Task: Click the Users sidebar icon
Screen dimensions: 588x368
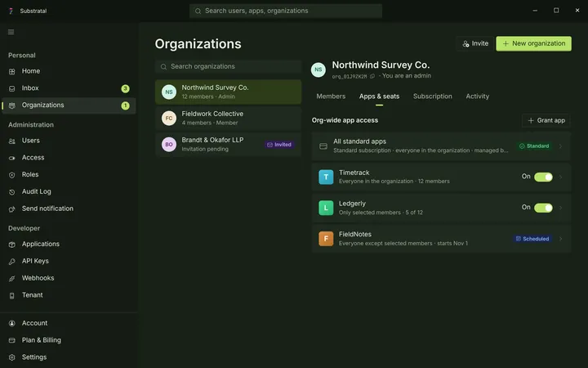Action: point(12,141)
